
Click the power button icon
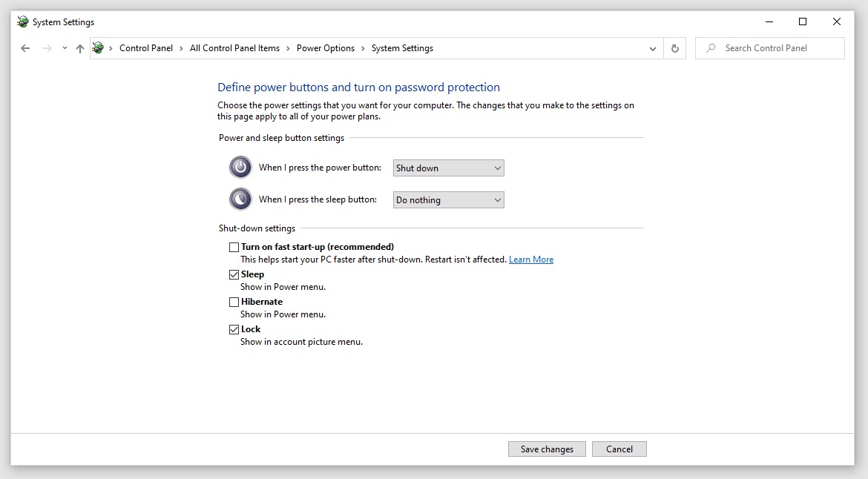point(240,168)
